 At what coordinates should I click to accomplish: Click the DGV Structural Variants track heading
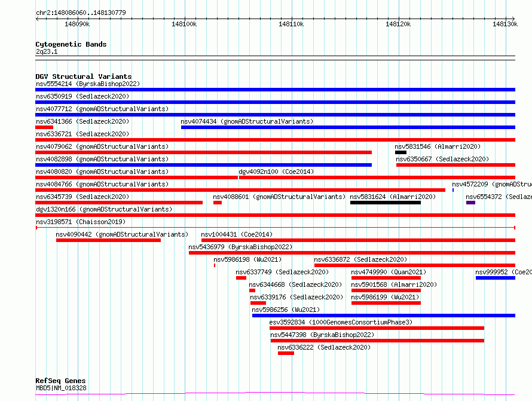(x=84, y=76)
